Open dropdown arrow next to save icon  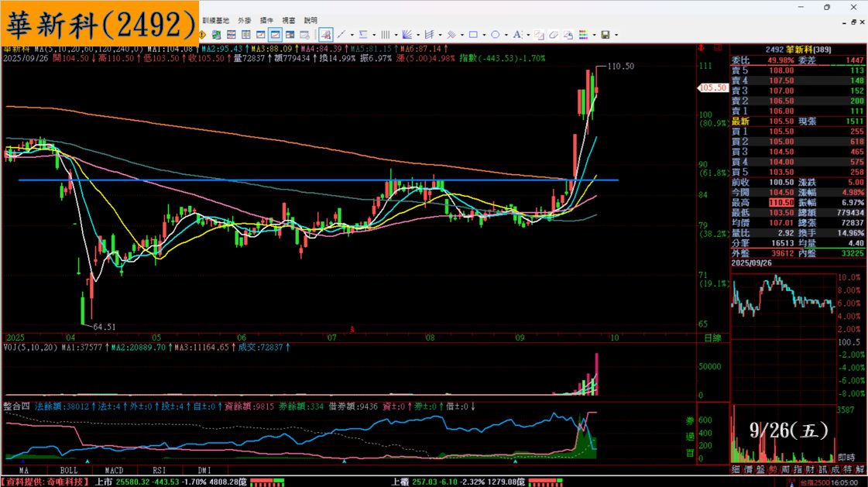[x=615, y=35]
